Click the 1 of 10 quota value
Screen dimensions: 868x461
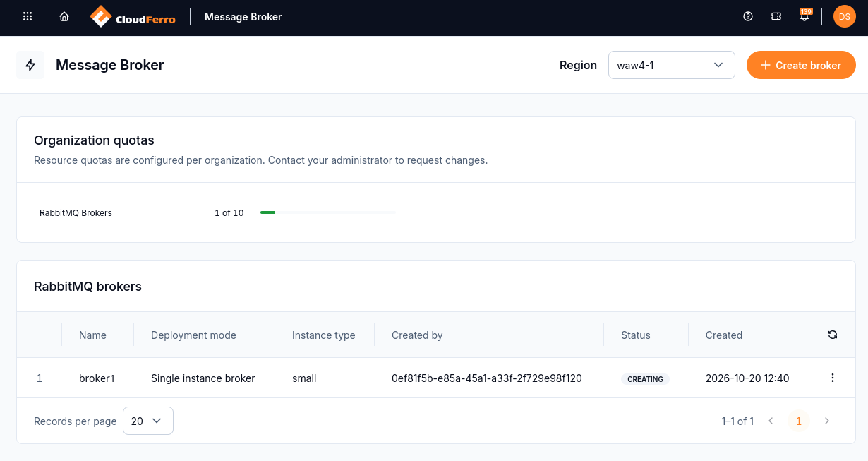pos(229,212)
